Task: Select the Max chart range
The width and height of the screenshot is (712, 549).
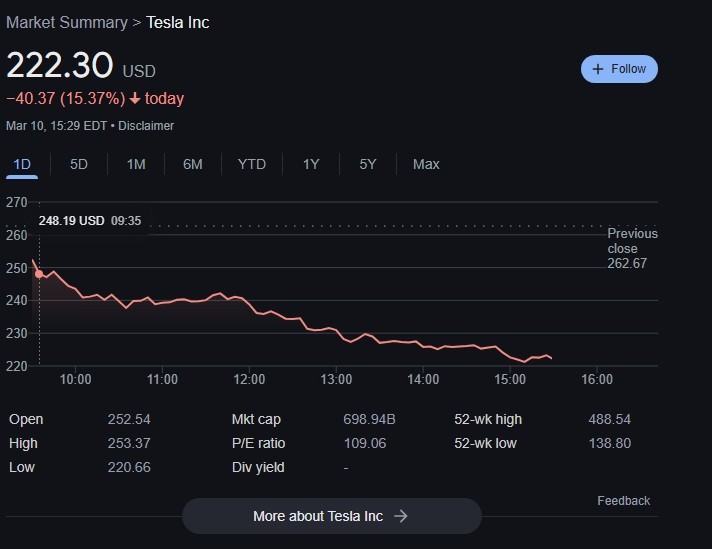Action: (426, 164)
